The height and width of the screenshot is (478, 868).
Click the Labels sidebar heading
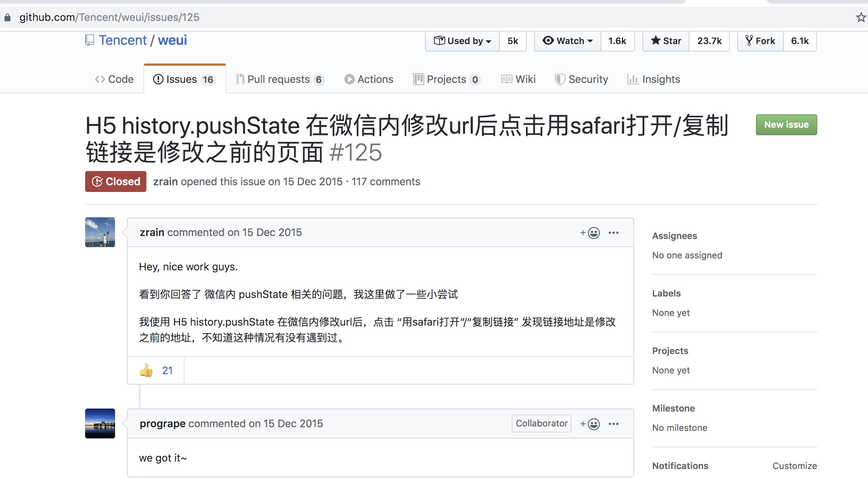[x=666, y=293]
